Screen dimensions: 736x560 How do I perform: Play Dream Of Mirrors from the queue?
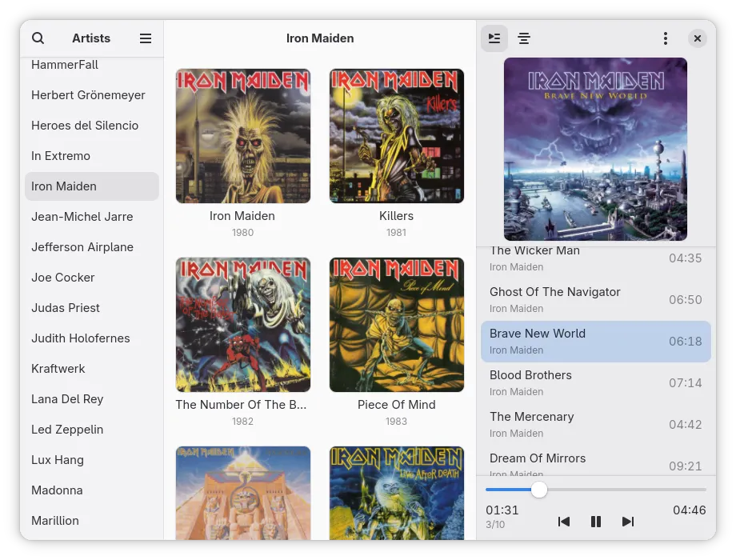click(596, 461)
